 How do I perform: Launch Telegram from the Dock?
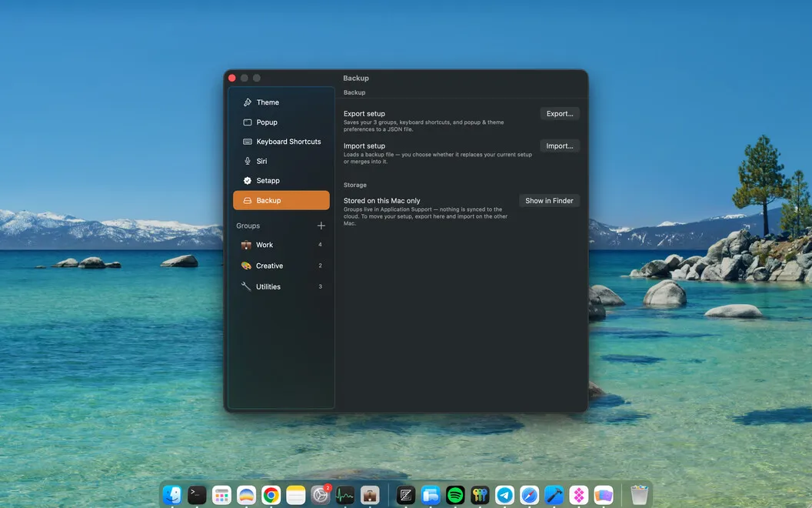point(504,495)
